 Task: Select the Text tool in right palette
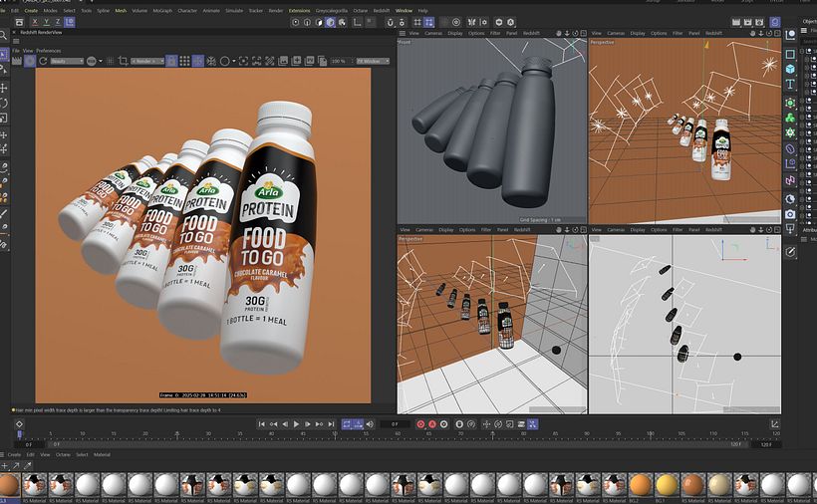pyautogui.click(x=790, y=85)
